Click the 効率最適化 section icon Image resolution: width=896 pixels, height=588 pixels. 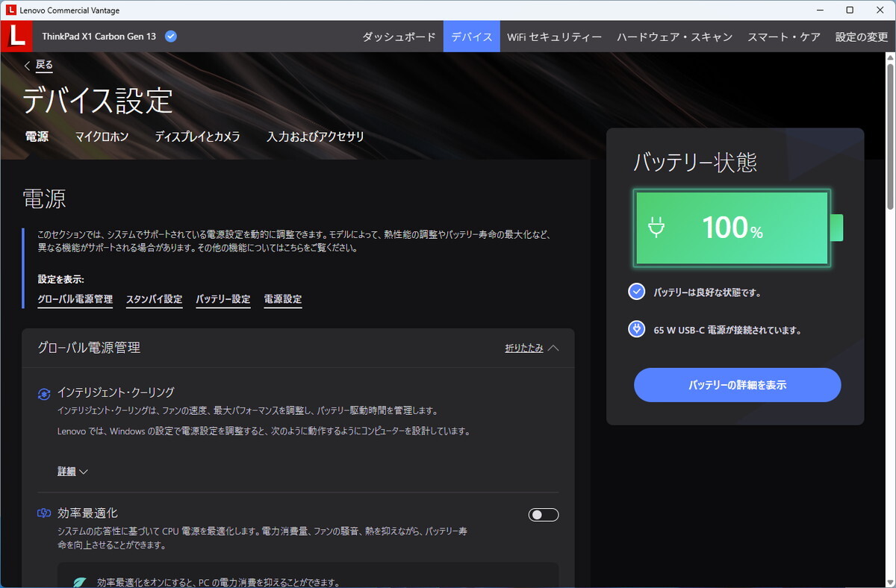[44, 513]
